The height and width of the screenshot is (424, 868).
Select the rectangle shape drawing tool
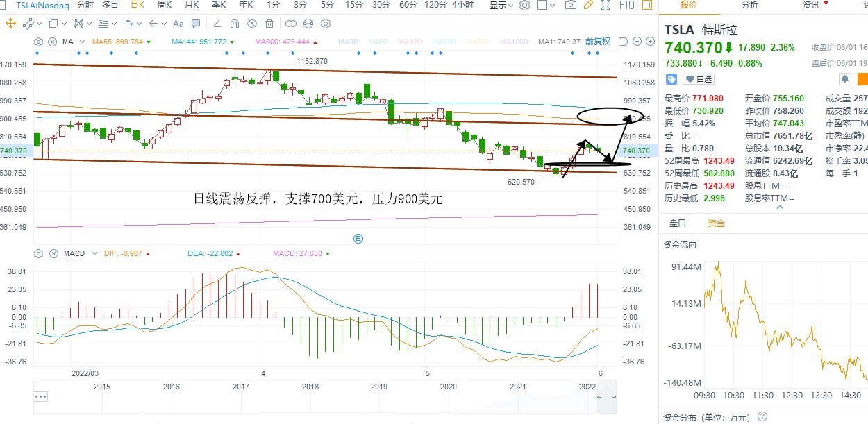coord(53,24)
